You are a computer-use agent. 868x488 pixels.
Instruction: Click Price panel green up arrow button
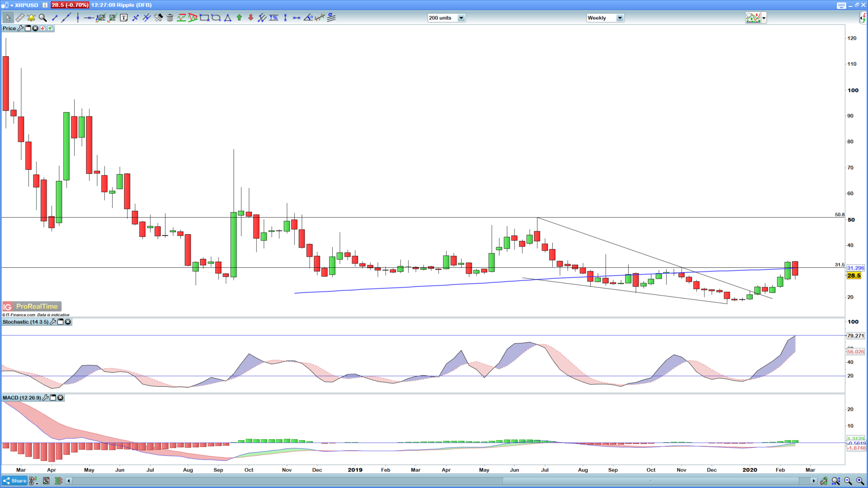click(x=50, y=28)
